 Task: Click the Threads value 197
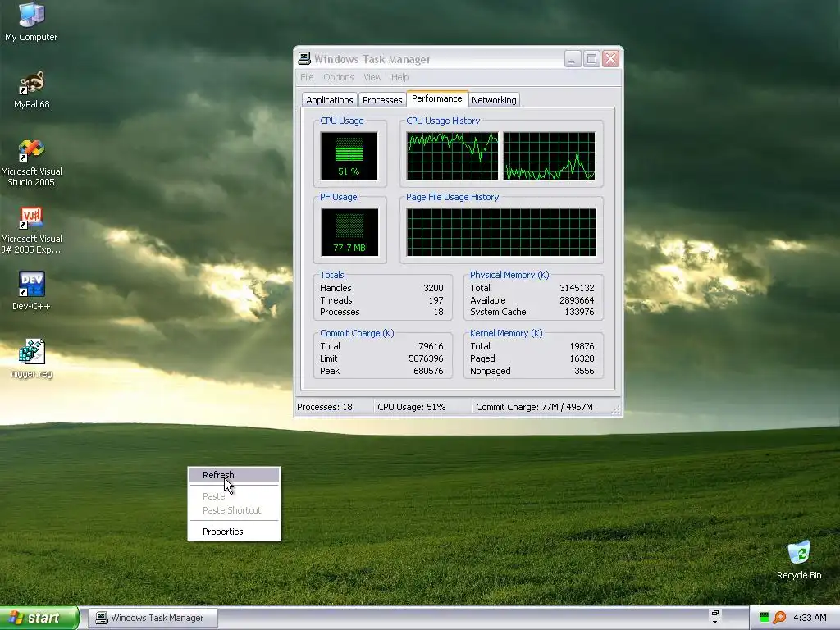click(x=436, y=300)
